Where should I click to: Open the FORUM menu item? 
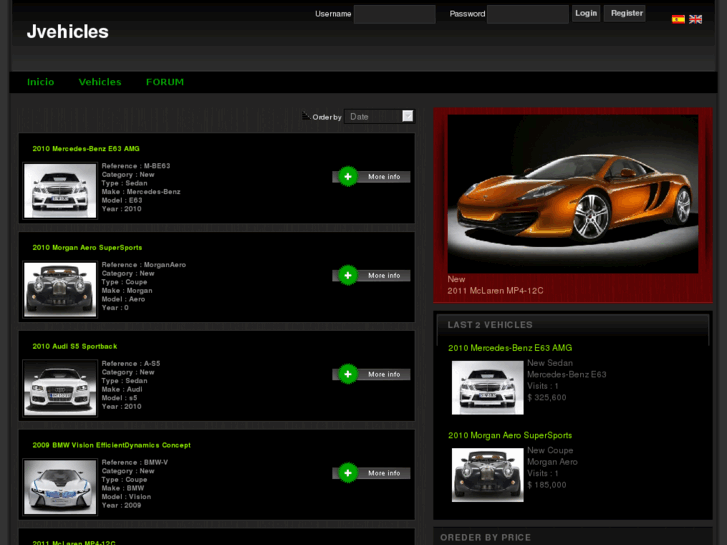[165, 82]
